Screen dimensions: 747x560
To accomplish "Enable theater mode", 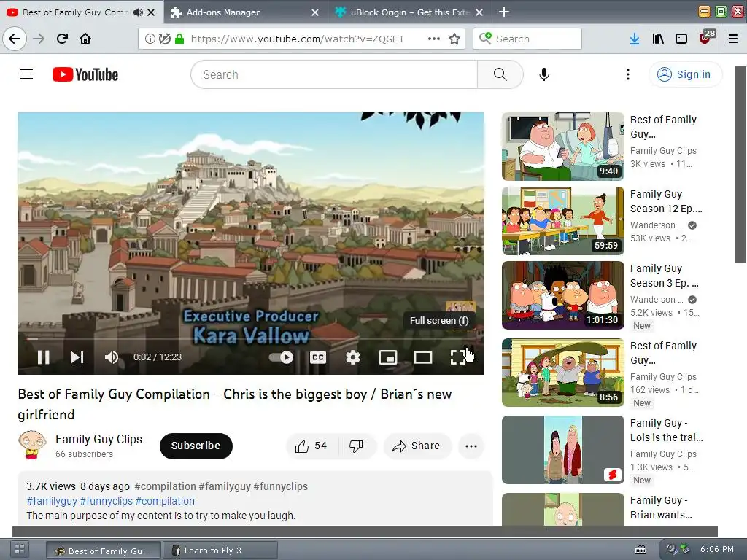I will pyautogui.click(x=422, y=357).
